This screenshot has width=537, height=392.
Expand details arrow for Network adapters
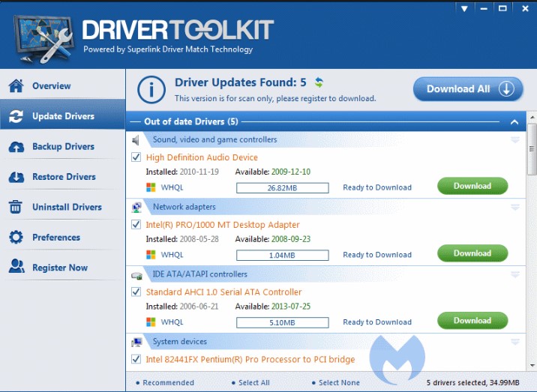515,207
